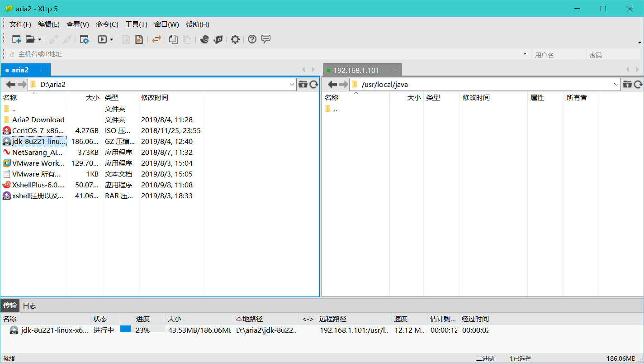
Task: Open the host address dropdown arrow
Action: point(525,54)
